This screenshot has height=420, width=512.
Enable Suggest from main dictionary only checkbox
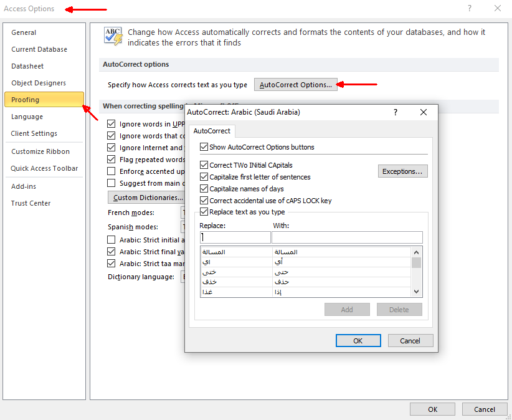click(x=111, y=183)
